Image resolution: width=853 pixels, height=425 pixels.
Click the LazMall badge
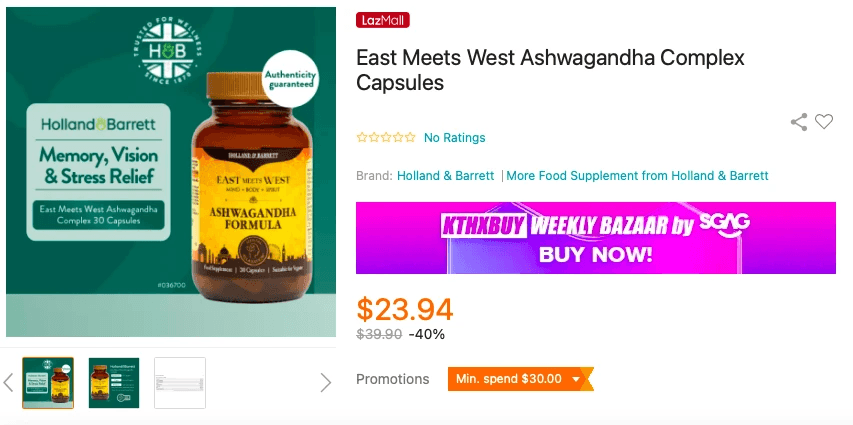point(382,20)
